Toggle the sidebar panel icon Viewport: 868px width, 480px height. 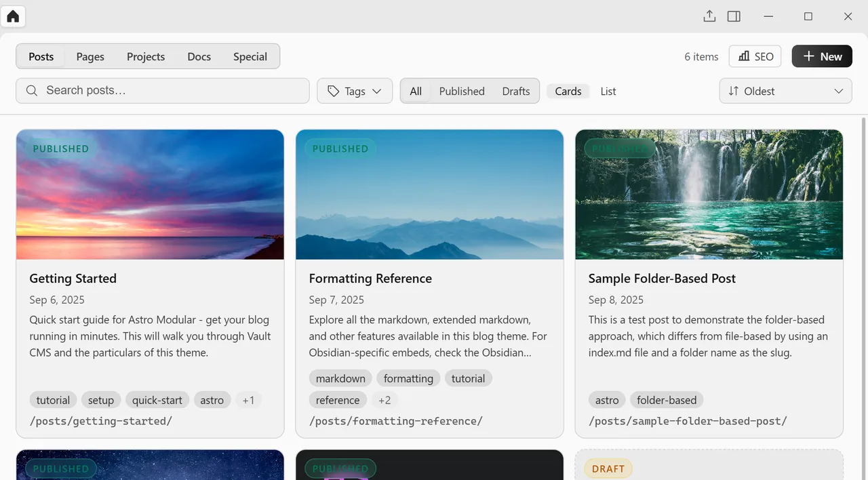point(734,16)
